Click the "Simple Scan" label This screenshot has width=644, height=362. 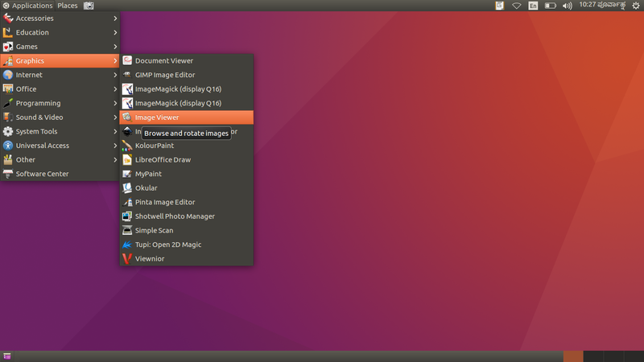coord(154,231)
